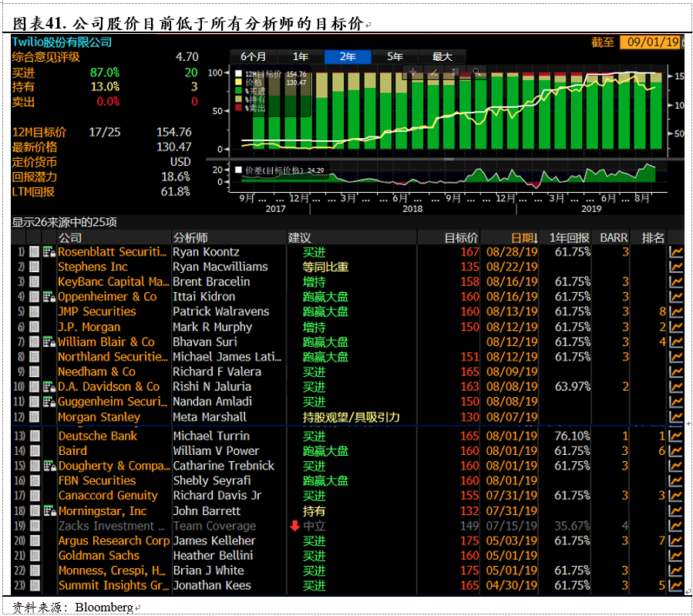
Task: Tick the selection box for Stephens Inc row
Action: (34, 267)
